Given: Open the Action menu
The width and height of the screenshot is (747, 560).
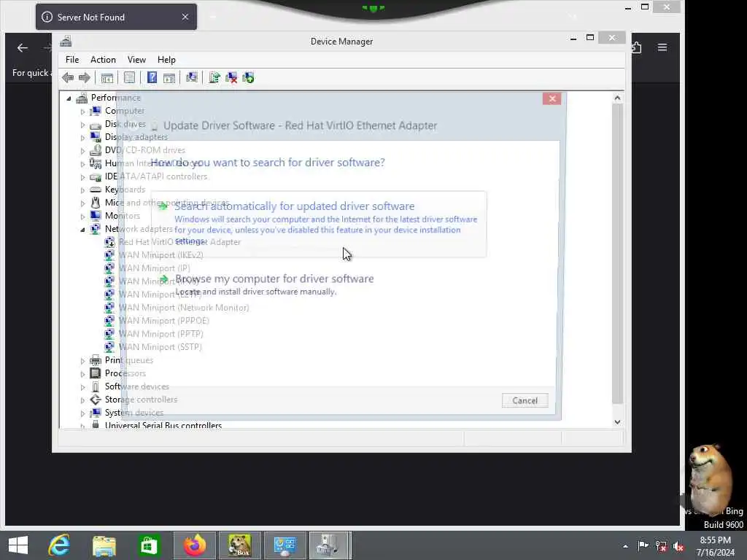Looking at the screenshot, I should (x=103, y=60).
